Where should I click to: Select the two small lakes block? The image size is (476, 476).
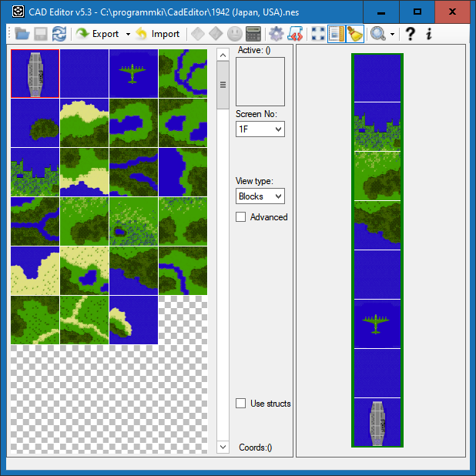[183, 123]
